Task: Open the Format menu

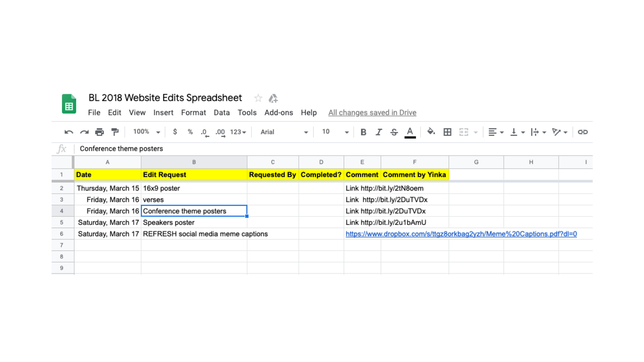Action: (194, 113)
